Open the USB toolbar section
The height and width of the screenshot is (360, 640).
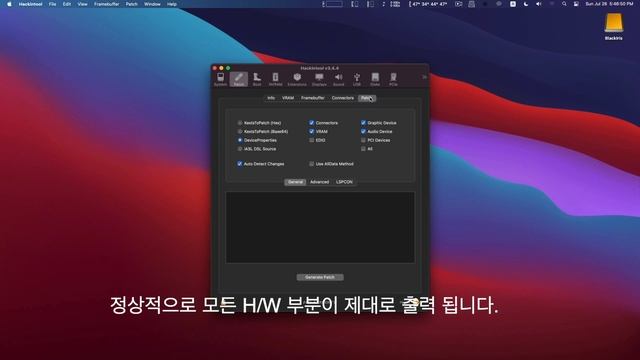pyautogui.click(x=357, y=79)
